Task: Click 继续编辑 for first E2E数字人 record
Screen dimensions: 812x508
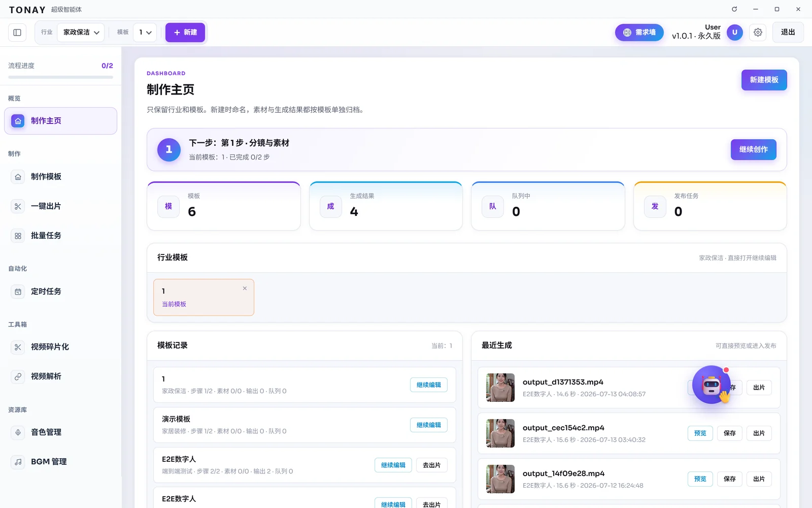Action: pos(393,465)
